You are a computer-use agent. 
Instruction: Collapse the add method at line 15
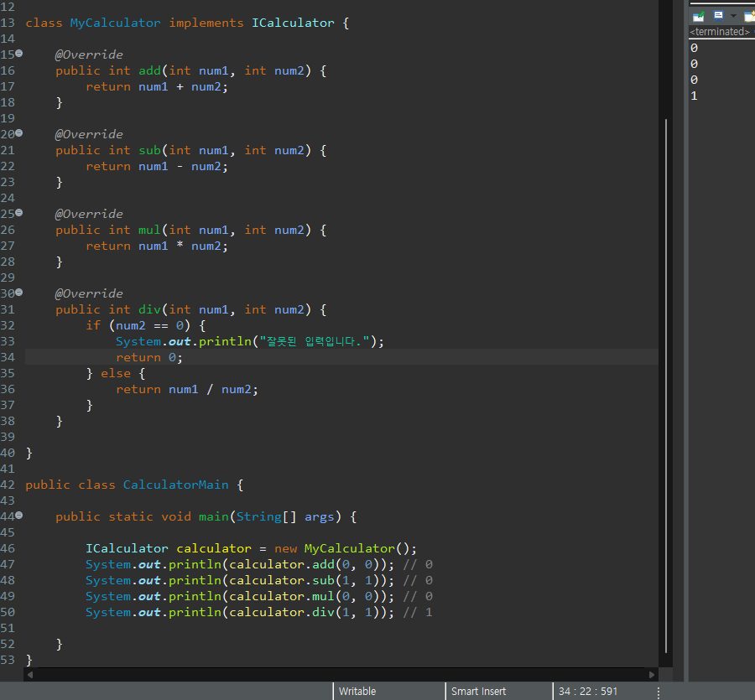tap(18, 54)
